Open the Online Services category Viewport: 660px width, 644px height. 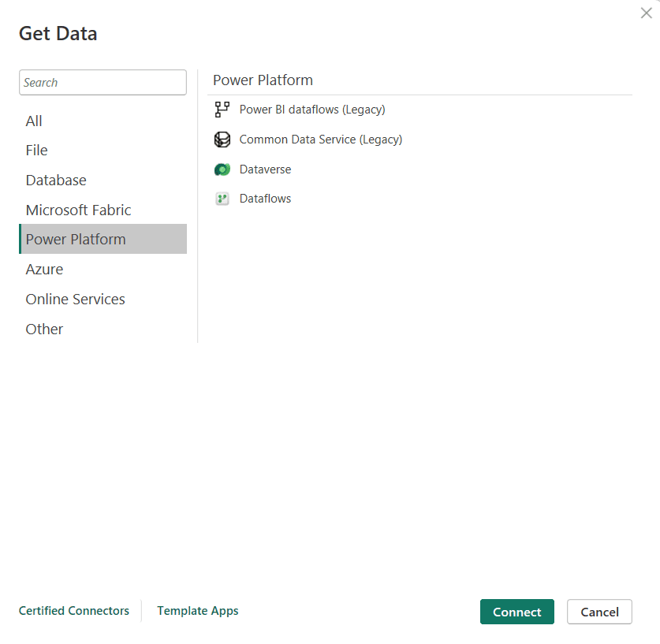click(x=75, y=300)
